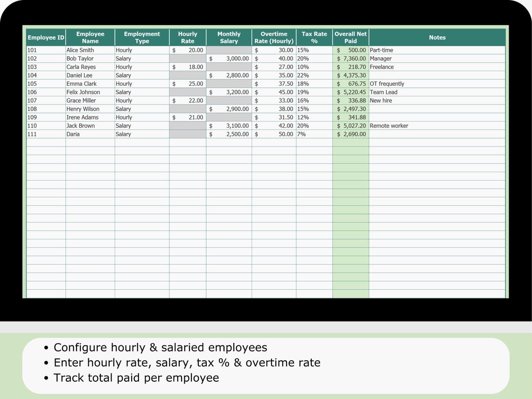Select the Freelance note cell

click(437, 67)
